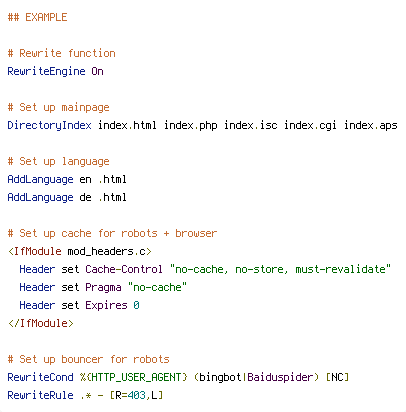Click the closing </IfModule> tag
The image size is (406, 412).
41,323
